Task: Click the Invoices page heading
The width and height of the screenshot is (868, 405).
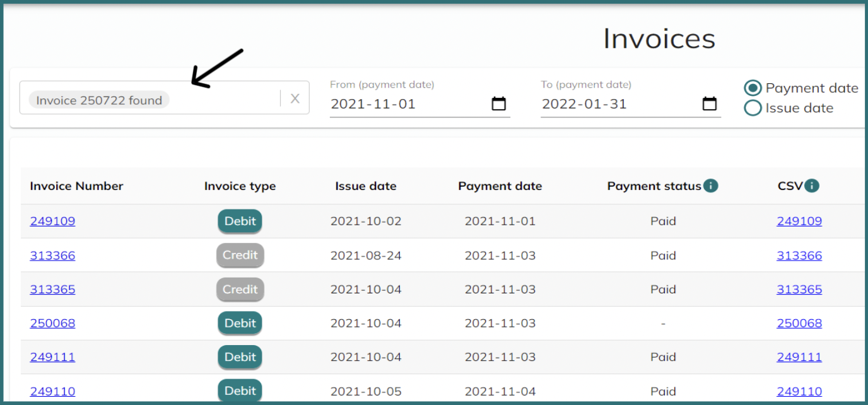Action: [659, 38]
